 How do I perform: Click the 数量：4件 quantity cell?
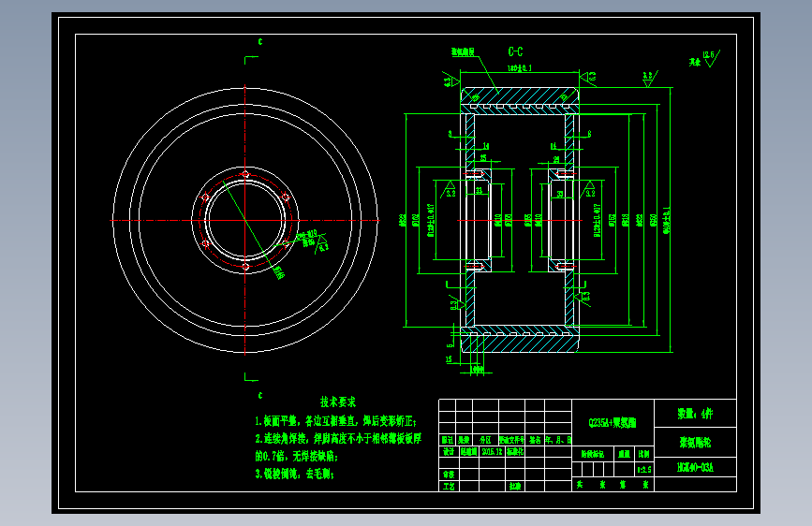click(x=695, y=414)
